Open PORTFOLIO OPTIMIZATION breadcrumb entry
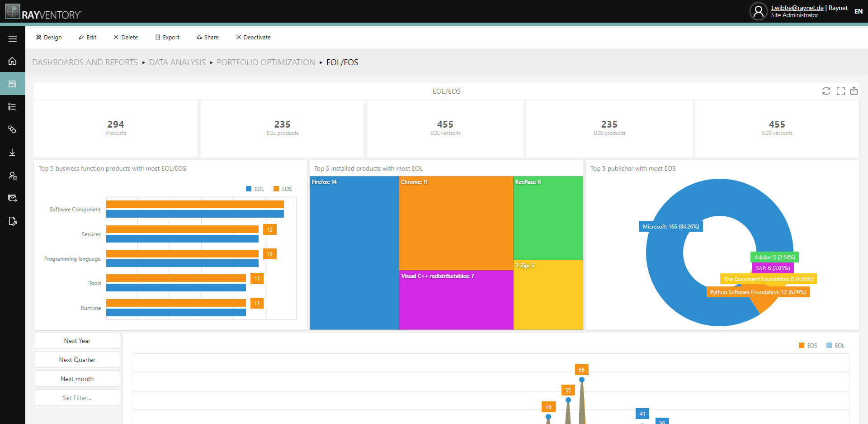The height and width of the screenshot is (424, 868). point(266,62)
